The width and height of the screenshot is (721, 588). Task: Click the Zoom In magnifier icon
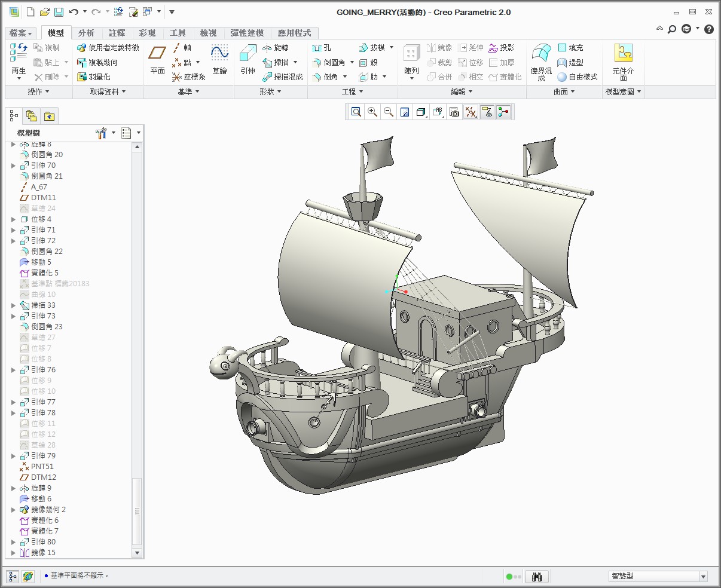(372, 112)
